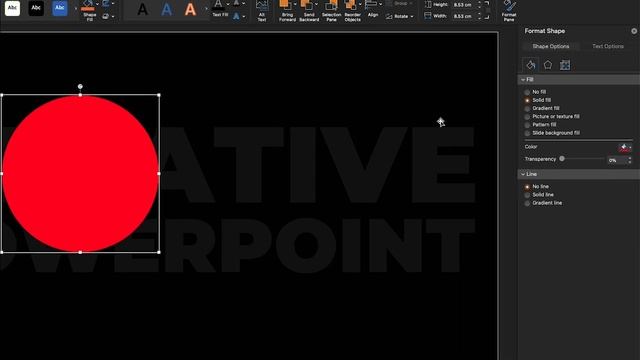The height and width of the screenshot is (360, 640).
Task: Click the Width value field
Action: [x=463, y=16]
